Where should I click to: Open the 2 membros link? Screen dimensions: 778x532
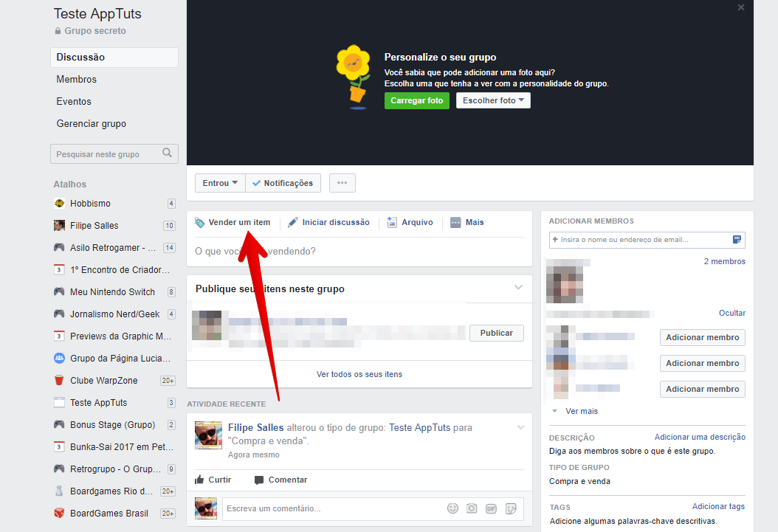point(724,261)
